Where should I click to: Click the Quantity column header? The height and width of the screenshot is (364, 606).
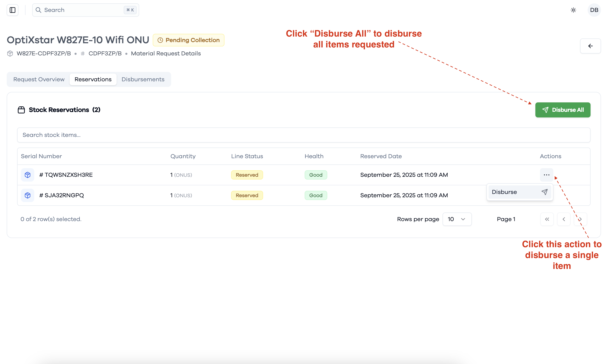tap(183, 156)
